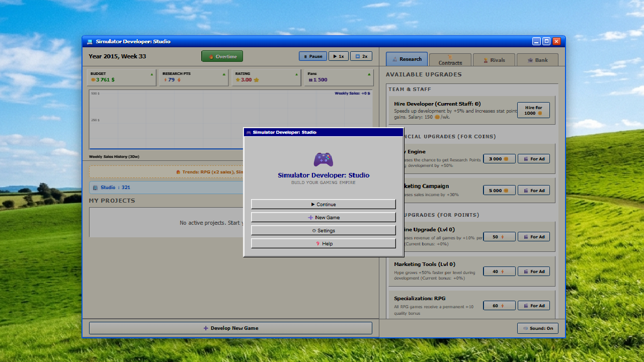Click the green triangle in the Budget card
Screen dimensions: 644x362
tap(152, 74)
